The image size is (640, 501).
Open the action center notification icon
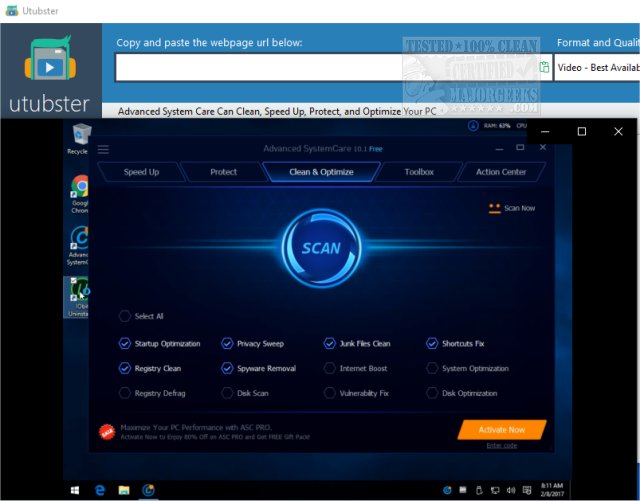[x=527, y=490]
